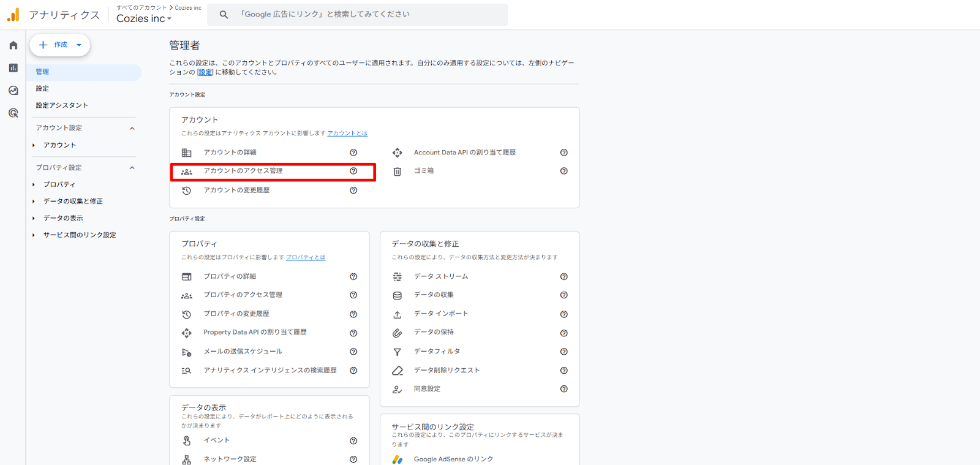Image resolution: width=980 pixels, height=465 pixels.
Task: Open the Home icon in left rail
Action: click(13, 45)
